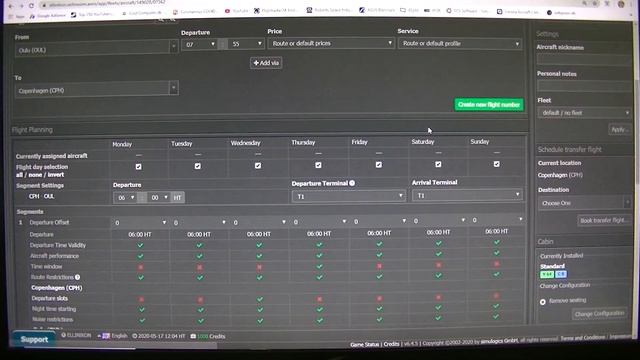Viewport: 640px width, 360px height.
Task: Open the Arrival Terminal dropdown
Action: [x=467, y=195]
